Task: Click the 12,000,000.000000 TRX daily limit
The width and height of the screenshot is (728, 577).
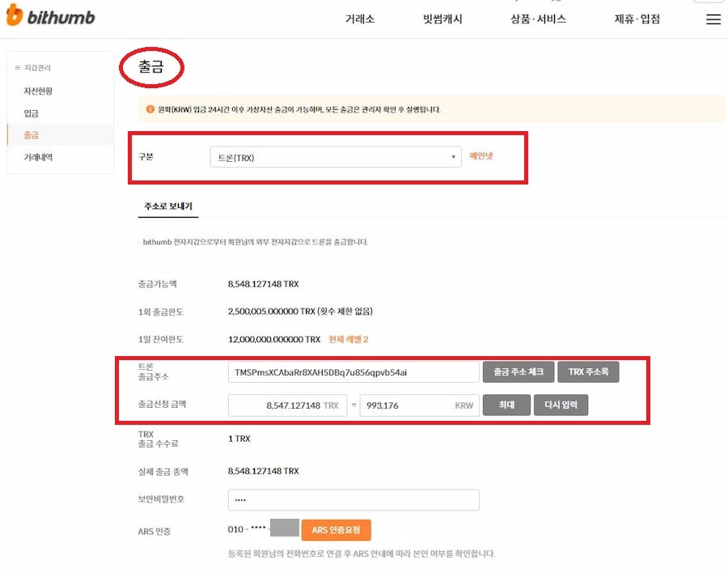Action: [274, 339]
